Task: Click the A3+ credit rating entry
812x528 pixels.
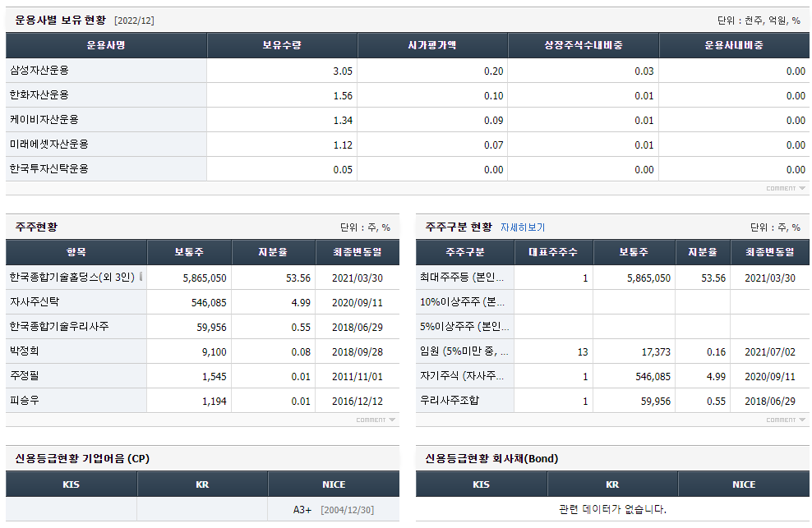Action: click(302, 509)
